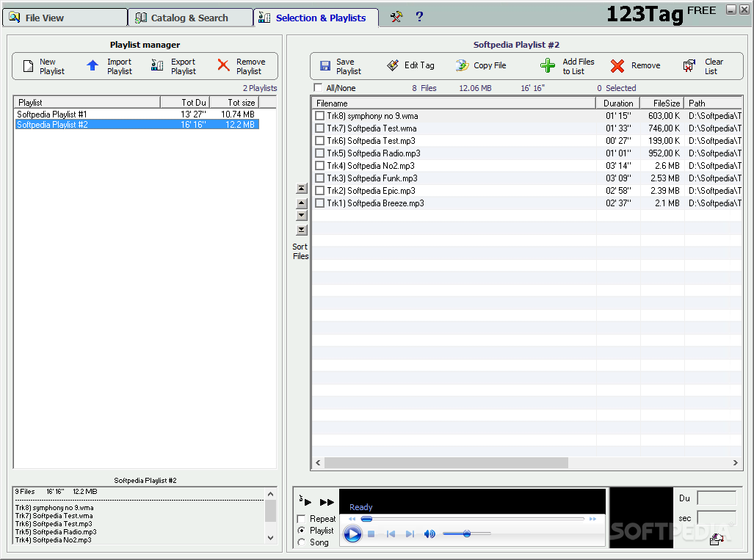Click the green plus Add Files icon

548,65
